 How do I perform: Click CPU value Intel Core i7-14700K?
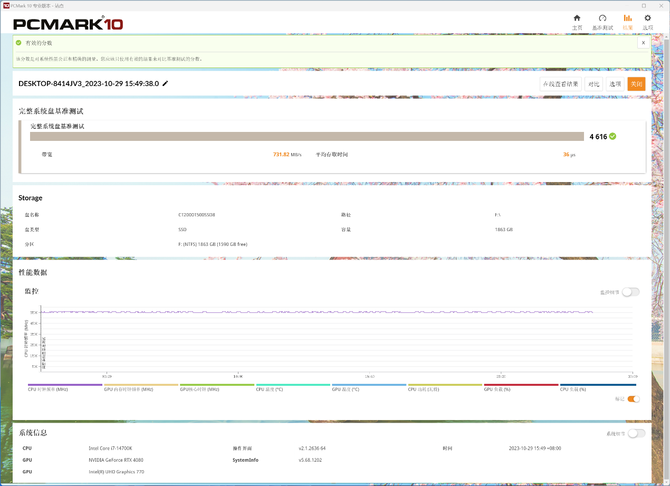(110, 448)
